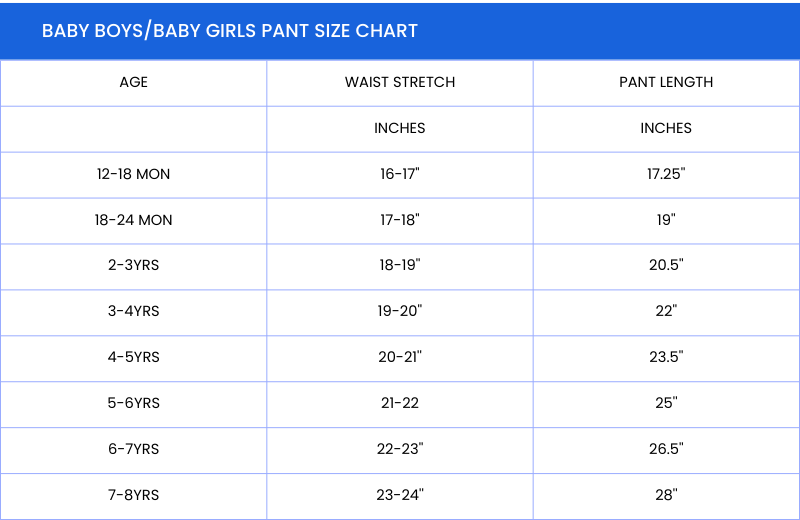The image size is (800, 520).
Task: Select the 3-4YRS age row
Action: (133, 312)
